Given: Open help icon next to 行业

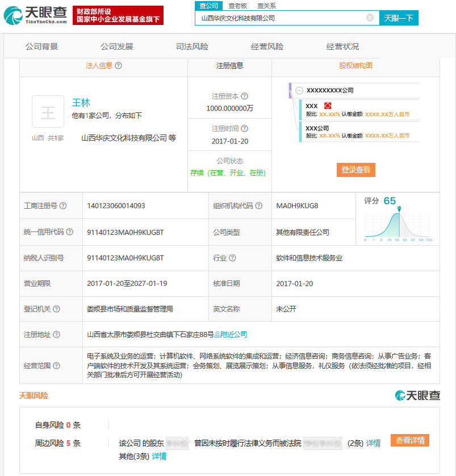Looking at the screenshot, I should tap(232, 258).
